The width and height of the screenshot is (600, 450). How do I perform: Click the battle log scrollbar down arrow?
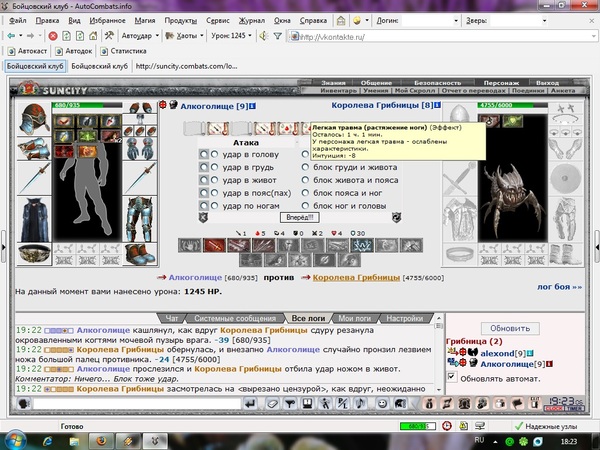439,390
